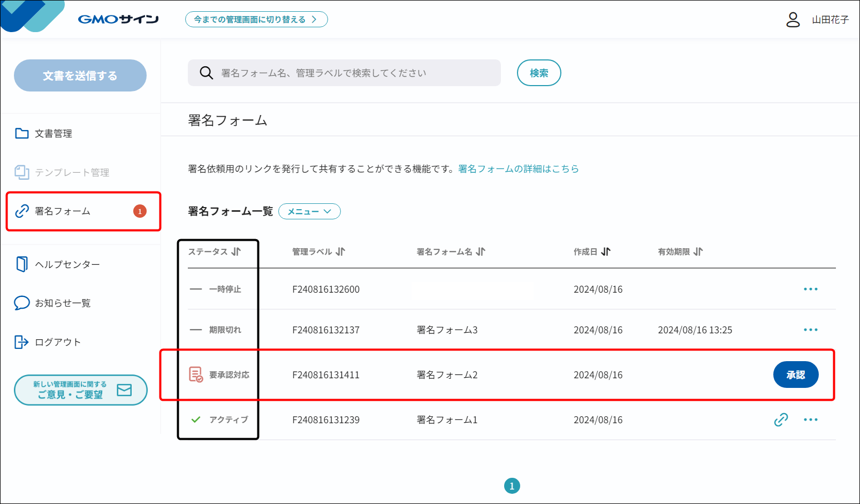
Task: Click the GMOサイン logo
Action: click(118, 20)
